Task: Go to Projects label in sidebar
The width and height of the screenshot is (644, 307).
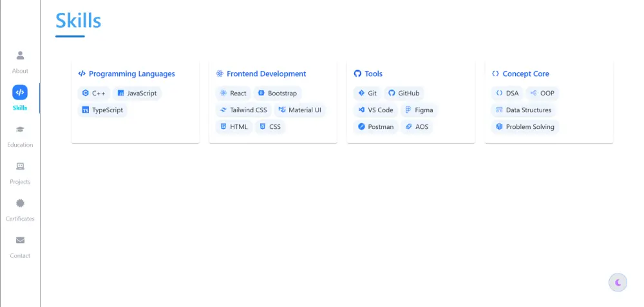Action: [20, 182]
